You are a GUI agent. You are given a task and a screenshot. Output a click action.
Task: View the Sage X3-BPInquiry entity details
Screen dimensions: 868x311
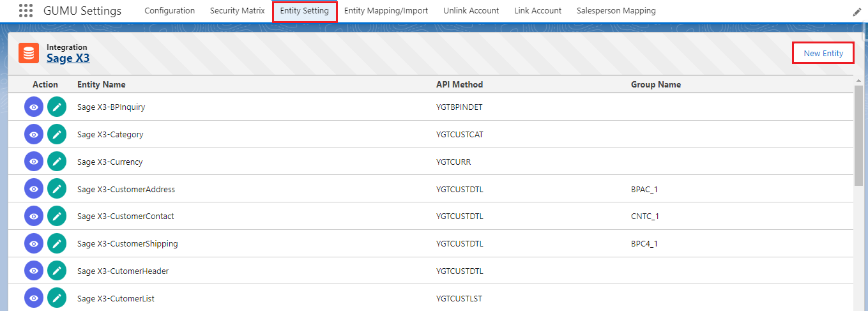(34, 107)
